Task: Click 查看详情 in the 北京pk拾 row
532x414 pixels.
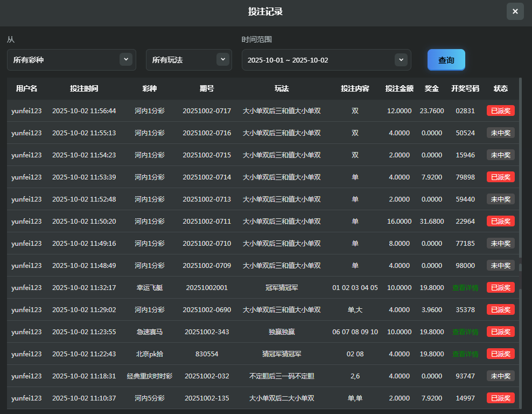Action: coord(465,354)
